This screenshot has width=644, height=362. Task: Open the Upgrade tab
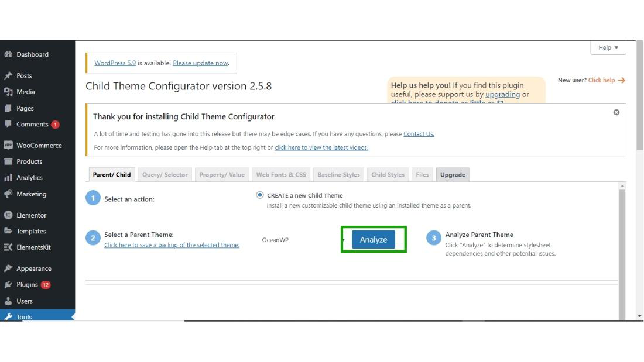(x=453, y=174)
